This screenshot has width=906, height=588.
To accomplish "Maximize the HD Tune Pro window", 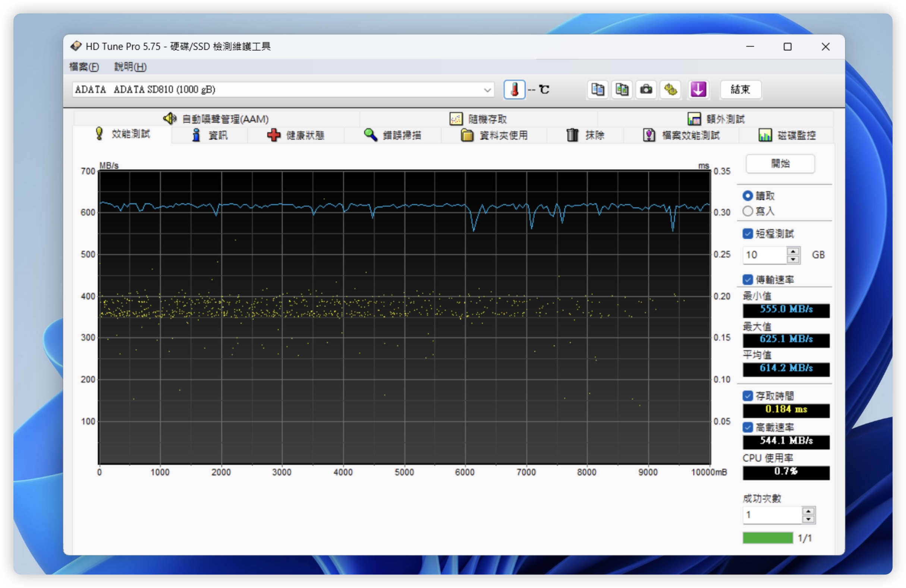I will coord(787,47).
